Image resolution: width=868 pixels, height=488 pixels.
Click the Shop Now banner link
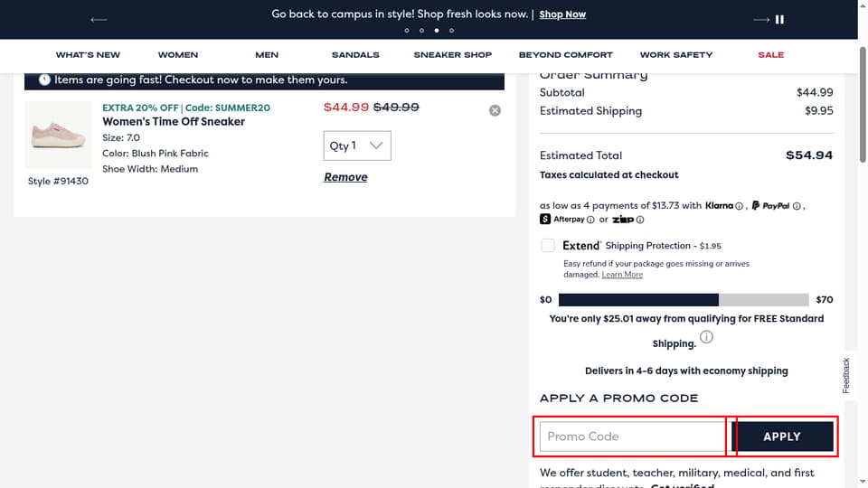tap(562, 14)
